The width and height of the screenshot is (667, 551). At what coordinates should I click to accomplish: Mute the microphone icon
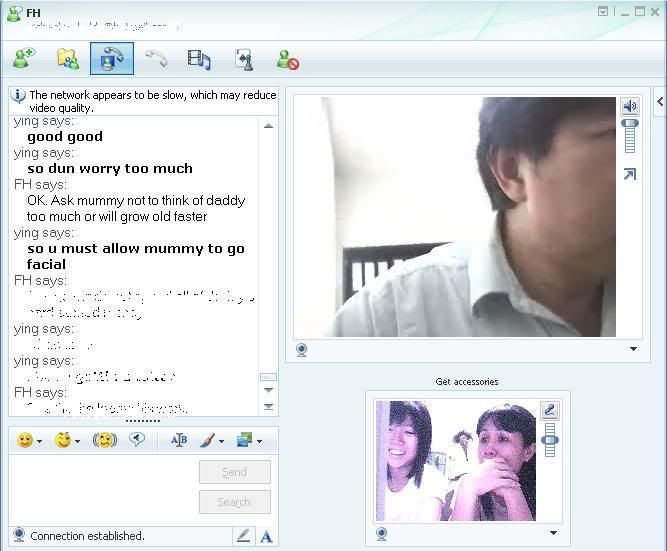tap(550, 411)
